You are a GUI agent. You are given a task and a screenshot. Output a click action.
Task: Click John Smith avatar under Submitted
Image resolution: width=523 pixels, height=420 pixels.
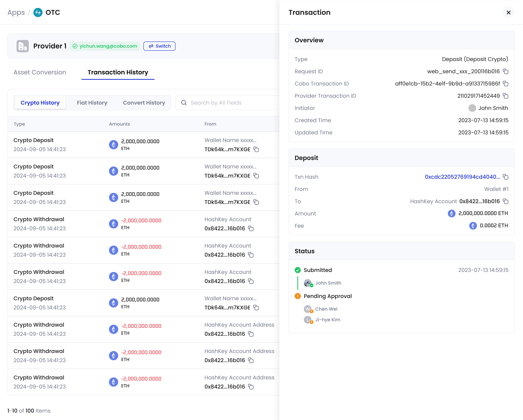(x=308, y=283)
